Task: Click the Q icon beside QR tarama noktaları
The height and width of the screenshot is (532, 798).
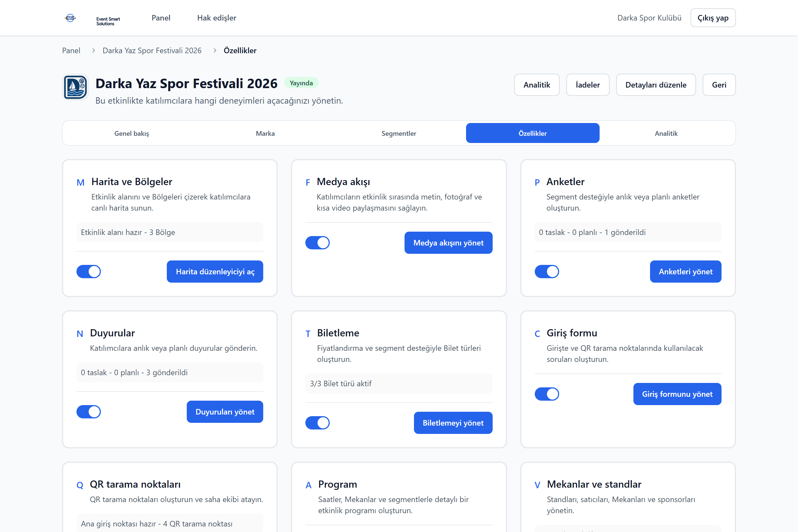Action: pos(80,485)
